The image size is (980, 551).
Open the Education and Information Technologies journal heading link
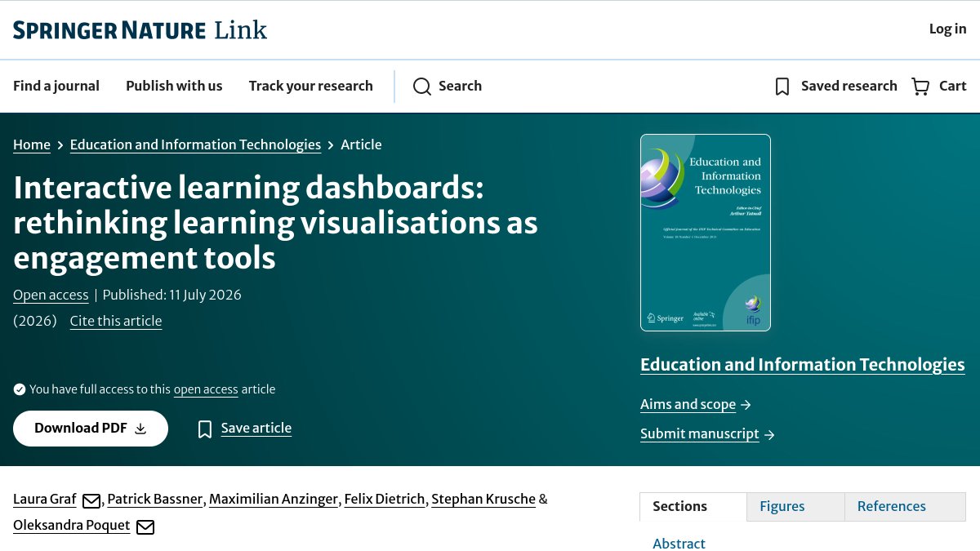[803, 364]
